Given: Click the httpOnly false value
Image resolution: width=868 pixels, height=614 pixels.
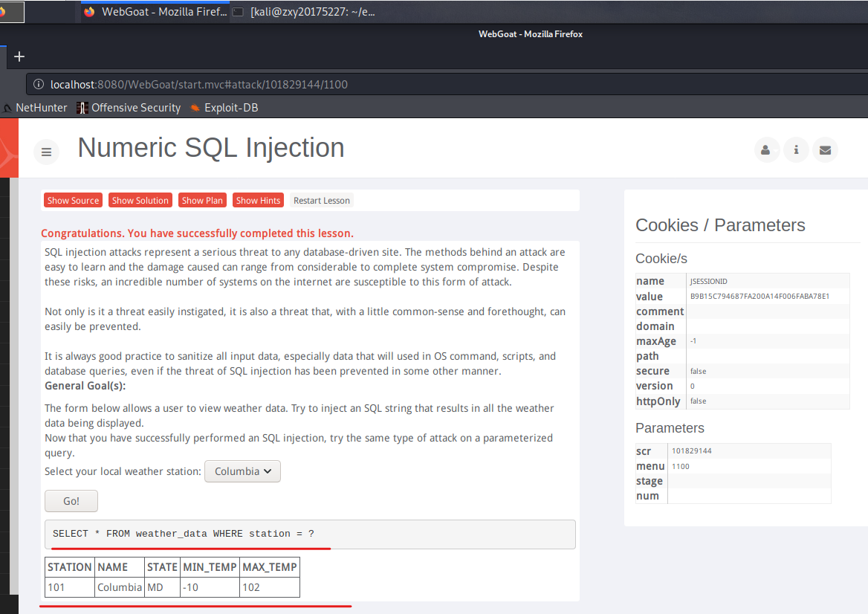Looking at the screenshot, I should [698, 401].
